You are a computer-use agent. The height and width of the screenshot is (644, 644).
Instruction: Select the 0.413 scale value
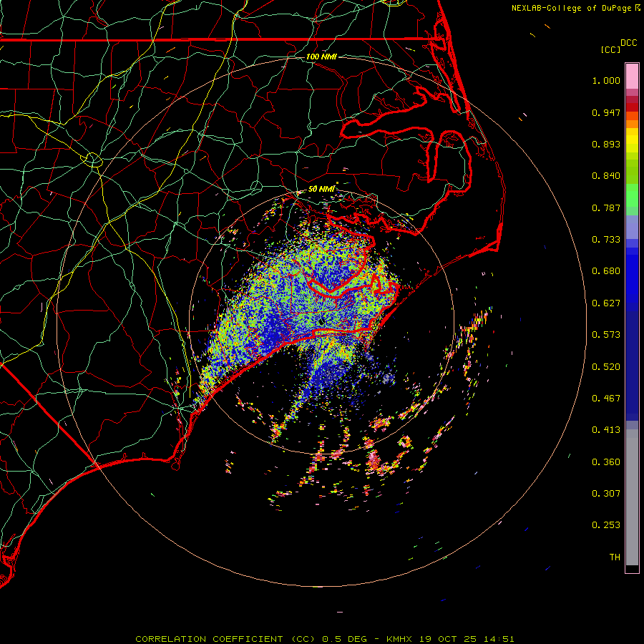(606, 430)
